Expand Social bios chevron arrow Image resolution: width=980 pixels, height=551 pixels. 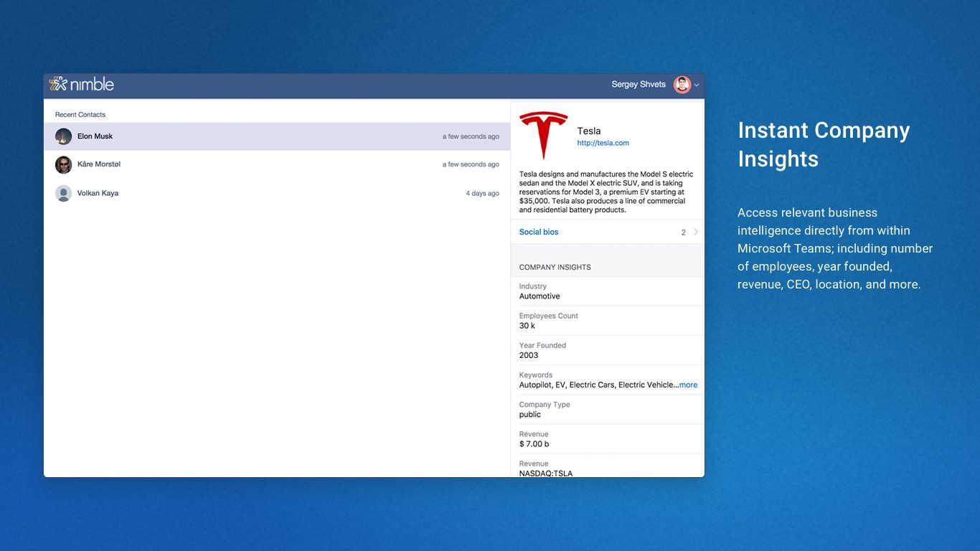click(696, 232)
